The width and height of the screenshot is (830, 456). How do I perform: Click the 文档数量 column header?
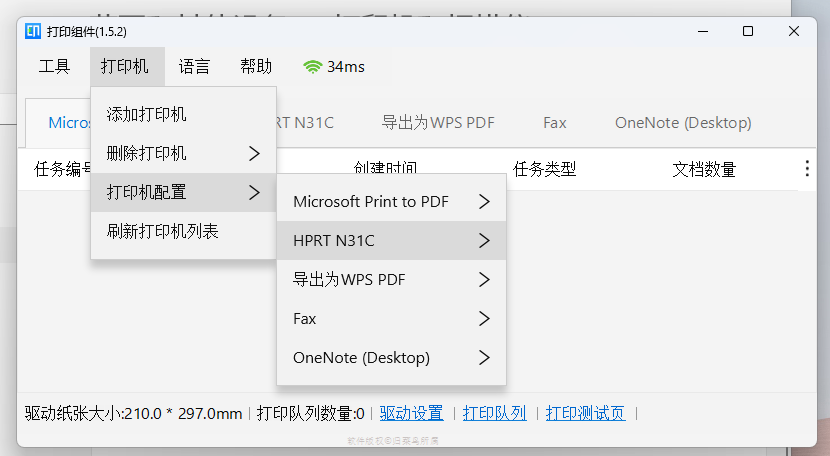[x=704, y=169]
